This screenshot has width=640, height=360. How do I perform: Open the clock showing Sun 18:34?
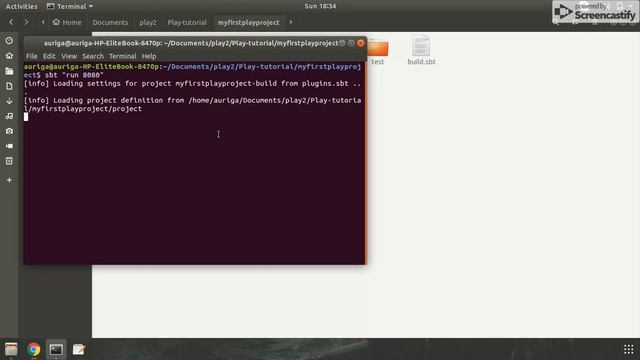click(x=320, y=6)
